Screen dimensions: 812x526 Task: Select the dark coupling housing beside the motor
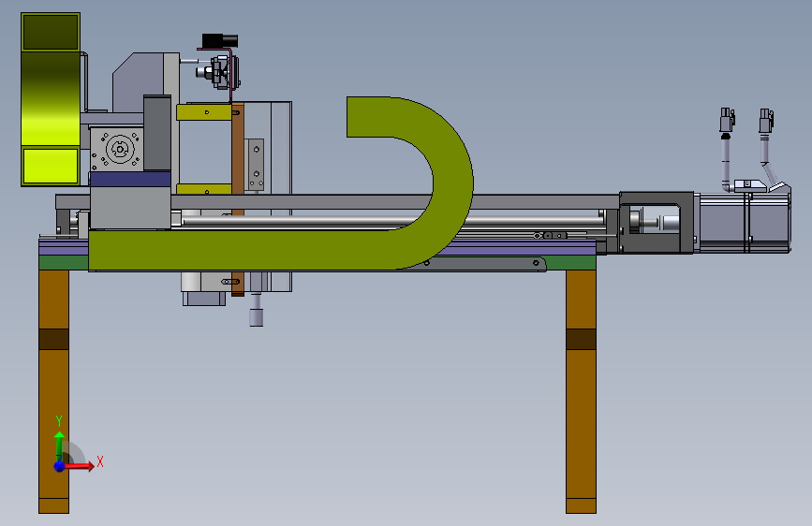point(657,223)
